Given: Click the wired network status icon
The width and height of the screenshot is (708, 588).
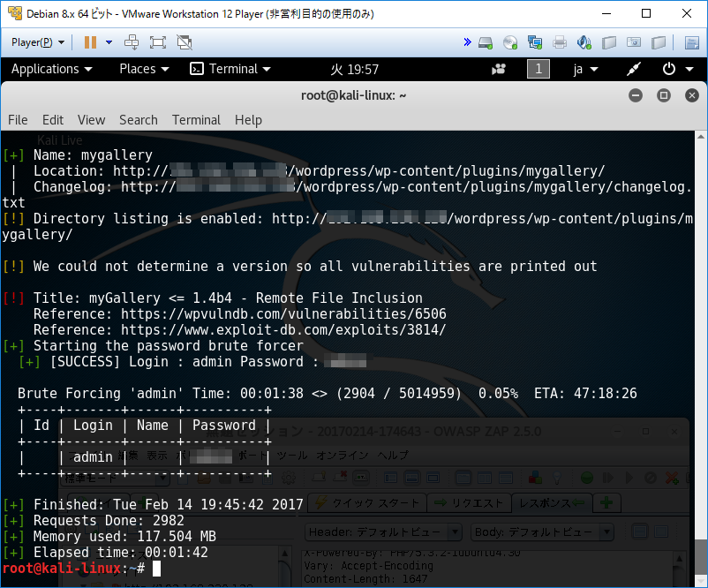Looking at the screenshot, I should (634, 69).
